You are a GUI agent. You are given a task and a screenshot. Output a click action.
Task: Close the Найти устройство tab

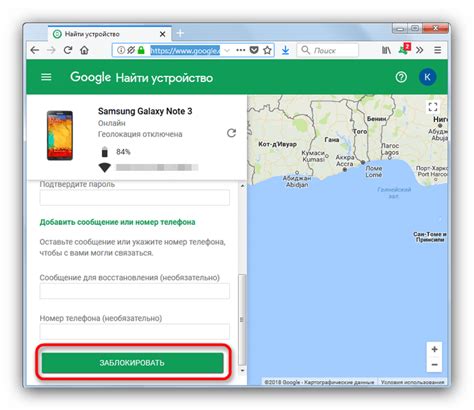click(162, 34)
